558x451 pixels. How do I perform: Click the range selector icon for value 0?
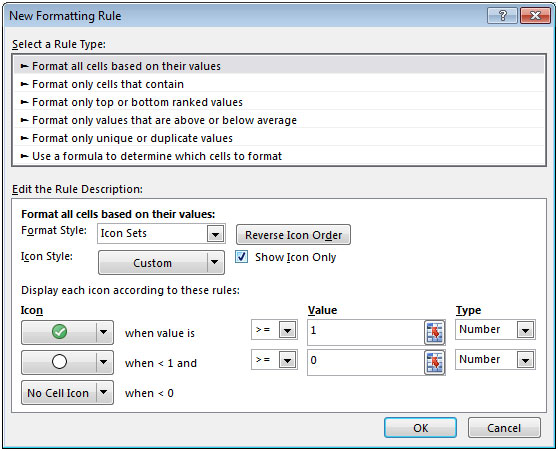tap(435, 362)
